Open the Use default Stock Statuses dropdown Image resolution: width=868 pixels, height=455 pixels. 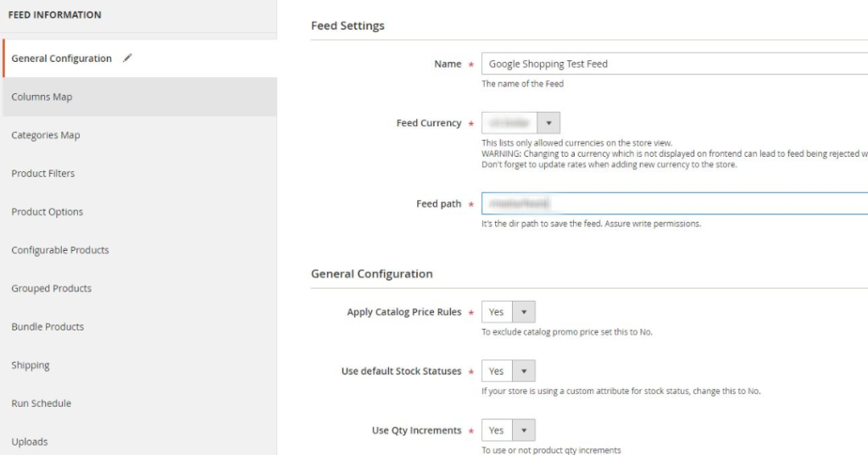509,371
